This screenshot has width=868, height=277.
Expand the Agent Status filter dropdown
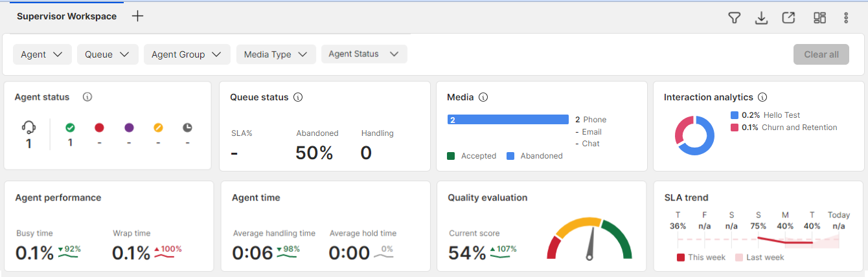tap(364, 54)
